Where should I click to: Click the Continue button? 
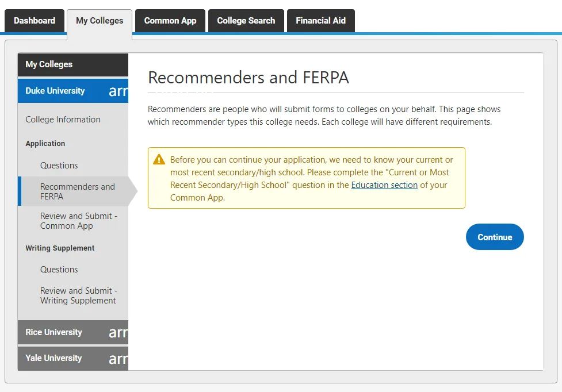[x=495, y=237]
